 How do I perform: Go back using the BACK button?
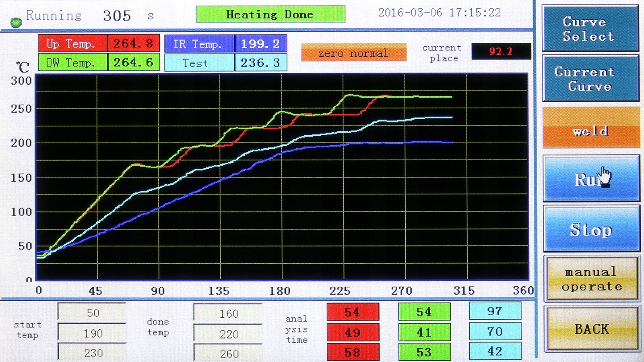coord(591,329)
